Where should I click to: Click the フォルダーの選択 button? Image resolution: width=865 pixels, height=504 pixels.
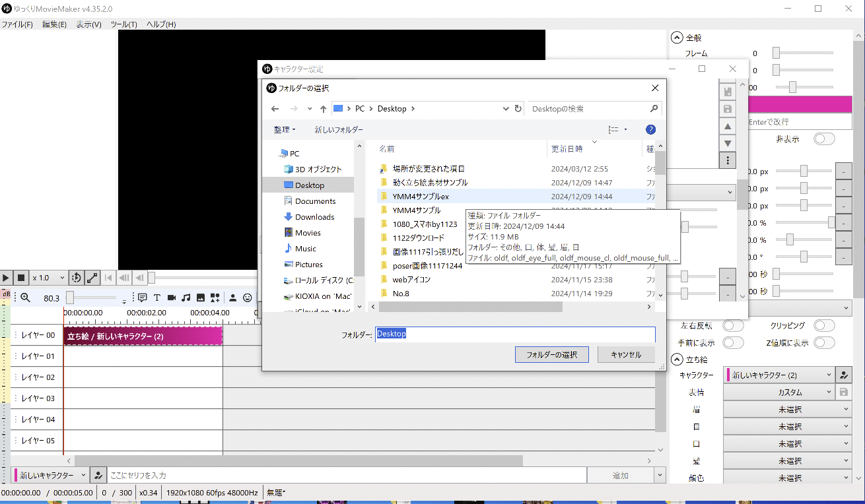[x=551, y=355]
